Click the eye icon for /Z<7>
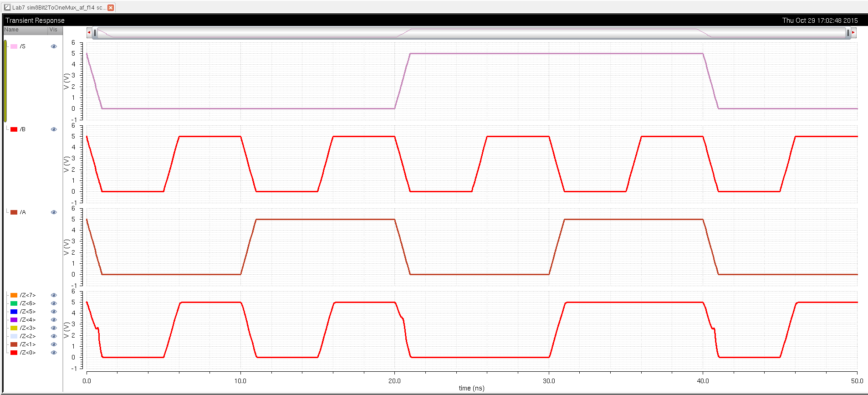The width and height of the screenshot is (868, 395). [x=54, y=295]
